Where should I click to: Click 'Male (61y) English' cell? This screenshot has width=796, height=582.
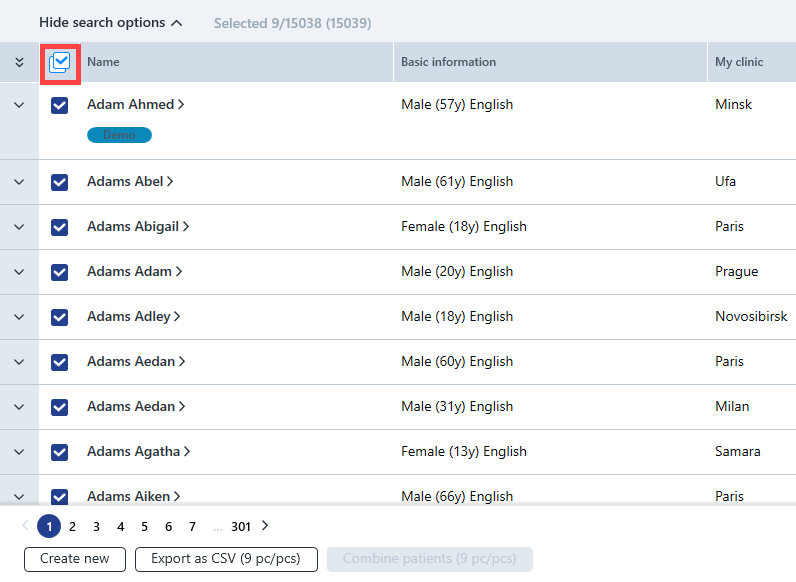(457, 181)
